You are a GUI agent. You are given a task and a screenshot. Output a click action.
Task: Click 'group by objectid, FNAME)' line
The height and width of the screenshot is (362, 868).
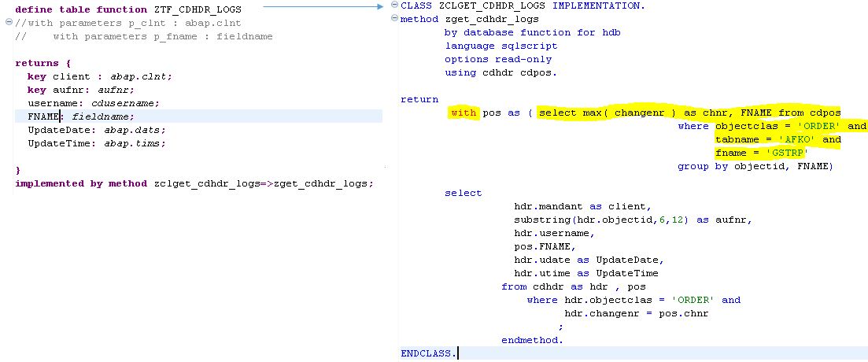tap(755, 166)
